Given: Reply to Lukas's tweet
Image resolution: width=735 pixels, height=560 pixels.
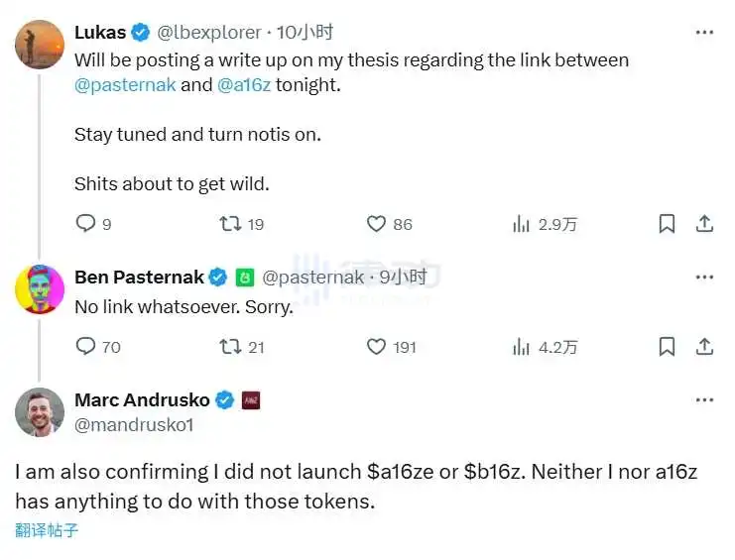Looking at the screenshot, I should (x=86, y=224).
